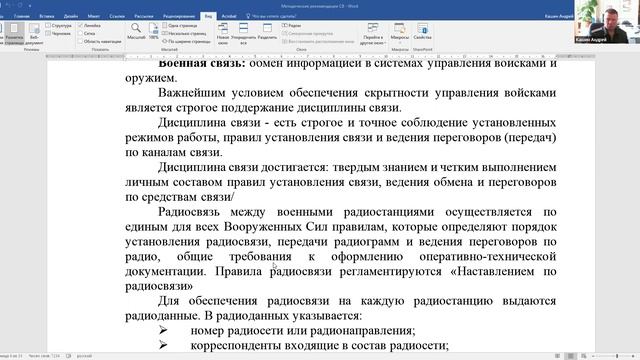Open the Вставка ribbon tab
Image resolution: width=640 pixels, height=360 pixels.
pos(47,16)
